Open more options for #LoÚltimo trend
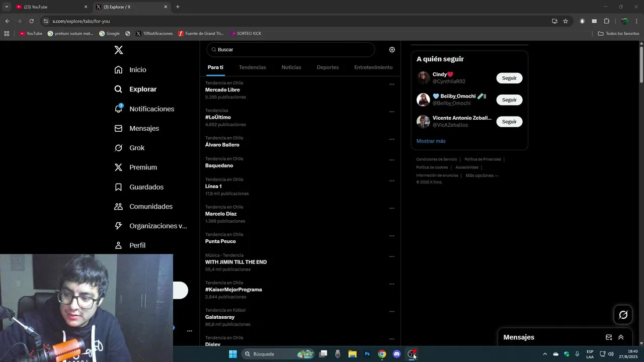 [391, 112]
